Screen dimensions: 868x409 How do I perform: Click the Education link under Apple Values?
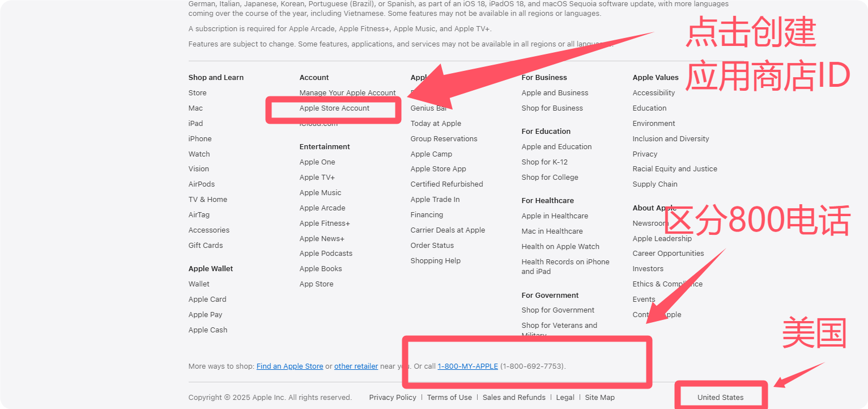pyautogui.click(x=649, y=108)
